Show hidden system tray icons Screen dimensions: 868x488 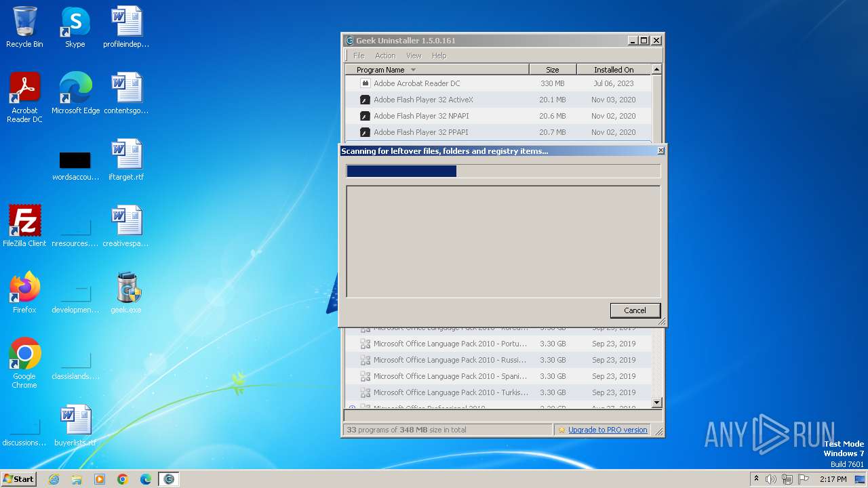point(756,479)
